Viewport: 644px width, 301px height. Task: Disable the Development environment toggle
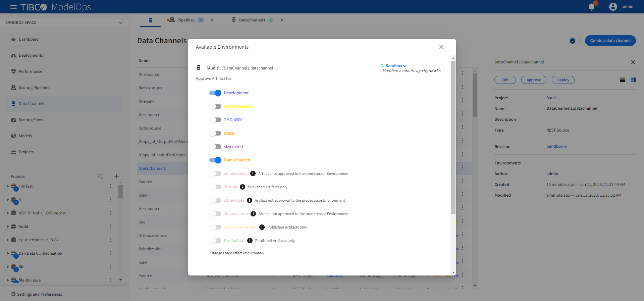215,93
